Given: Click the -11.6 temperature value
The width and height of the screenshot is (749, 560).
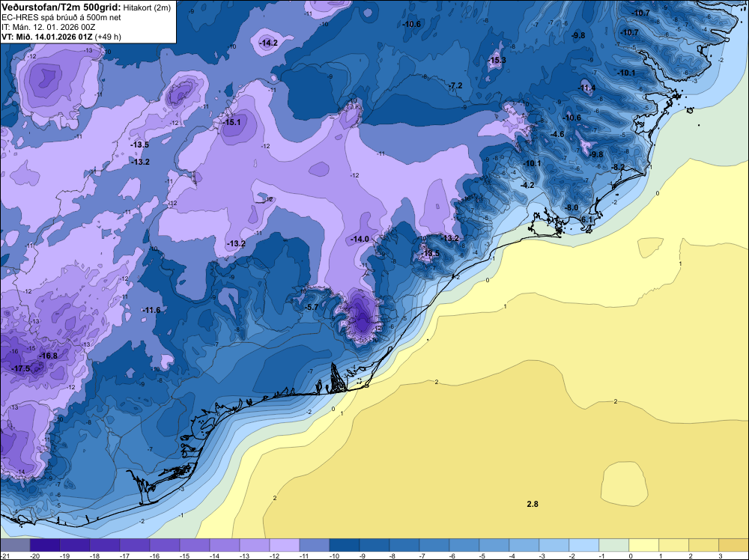Looking at the screenshot, I should 151,310.
